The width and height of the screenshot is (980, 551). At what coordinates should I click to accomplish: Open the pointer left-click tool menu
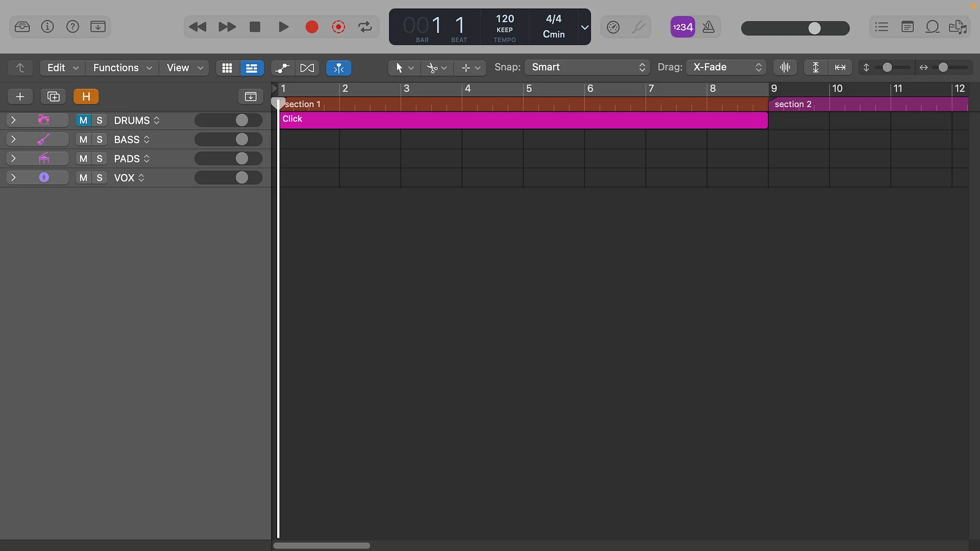click(x=404, y=67)
